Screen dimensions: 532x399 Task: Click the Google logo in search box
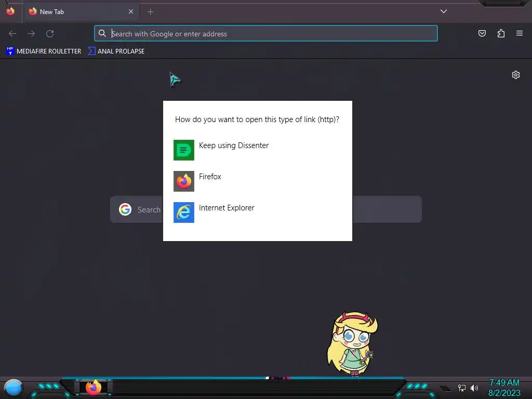(x=125, y=209)
